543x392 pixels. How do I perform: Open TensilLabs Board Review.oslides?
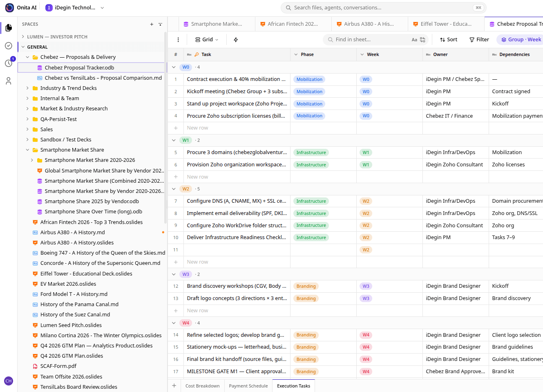pos(92,387)
